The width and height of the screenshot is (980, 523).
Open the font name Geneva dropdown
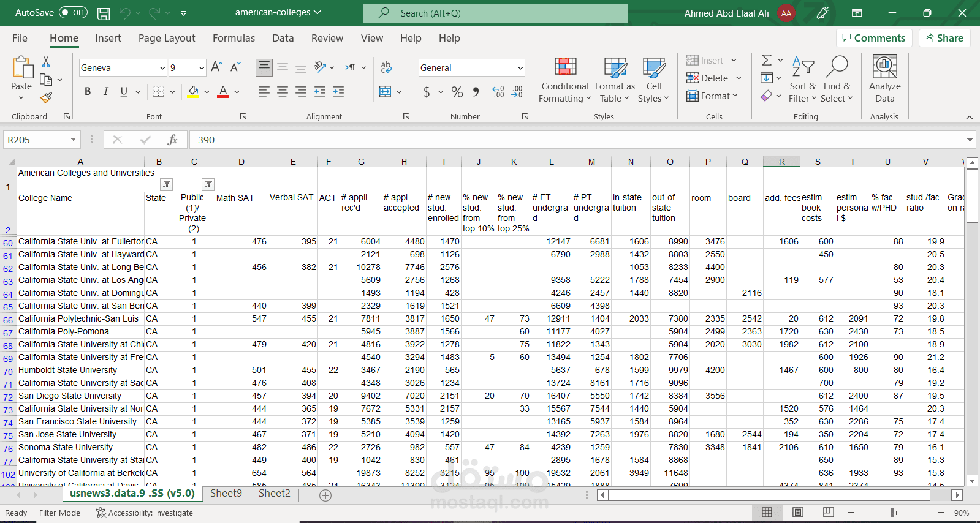[x=162, y=68]
